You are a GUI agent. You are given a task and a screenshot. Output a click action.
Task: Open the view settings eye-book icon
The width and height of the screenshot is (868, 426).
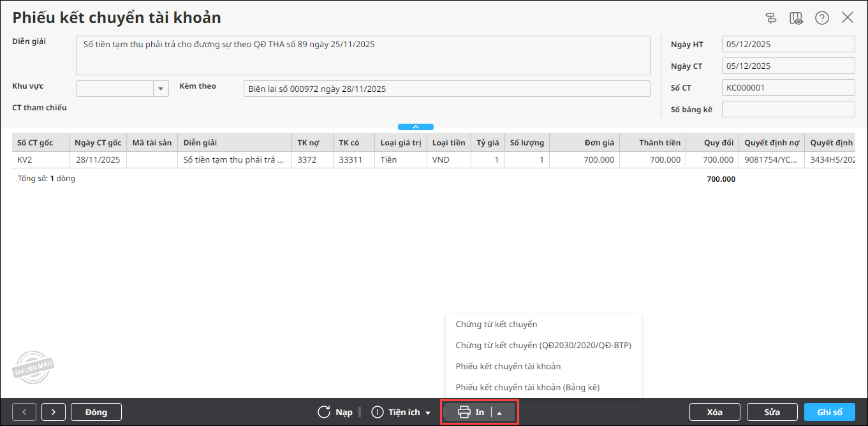coord(797,18)
